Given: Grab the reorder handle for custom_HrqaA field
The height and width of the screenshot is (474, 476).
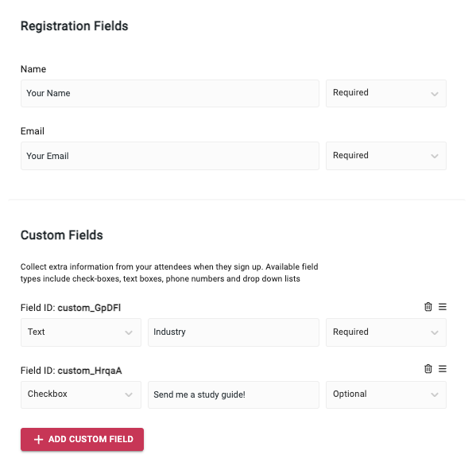Looking at the screenshot, I should (443, 369).
